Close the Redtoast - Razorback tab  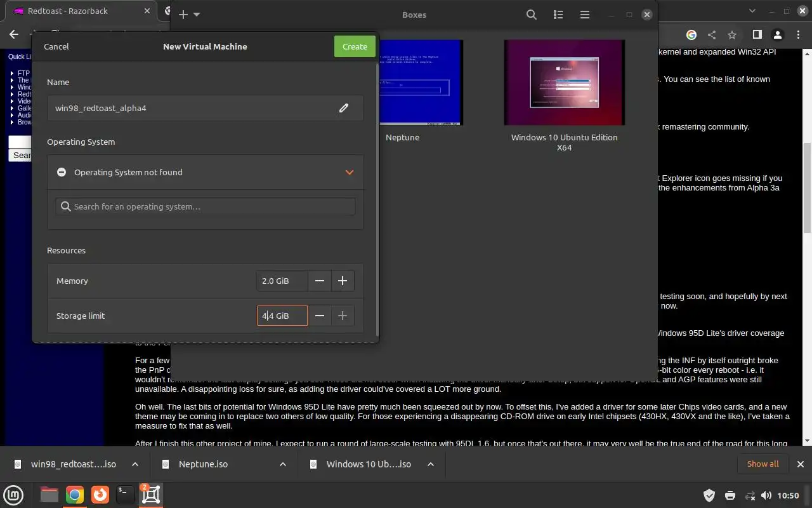(147, 11)
